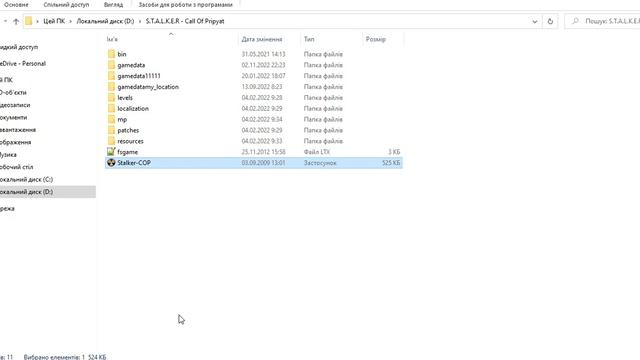Click the Stalker-COP radiation application icon

pyautogui.click(x=111, y=162)
